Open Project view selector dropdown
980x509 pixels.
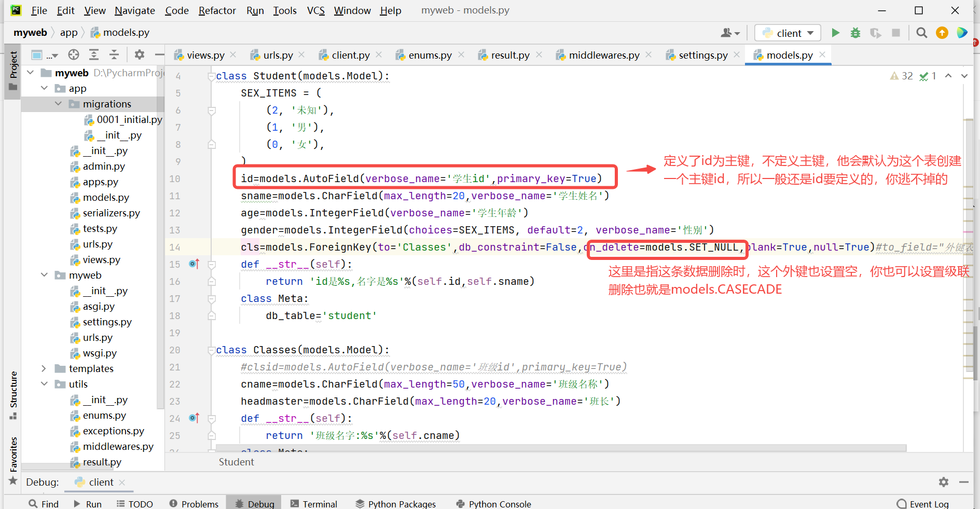44,54
